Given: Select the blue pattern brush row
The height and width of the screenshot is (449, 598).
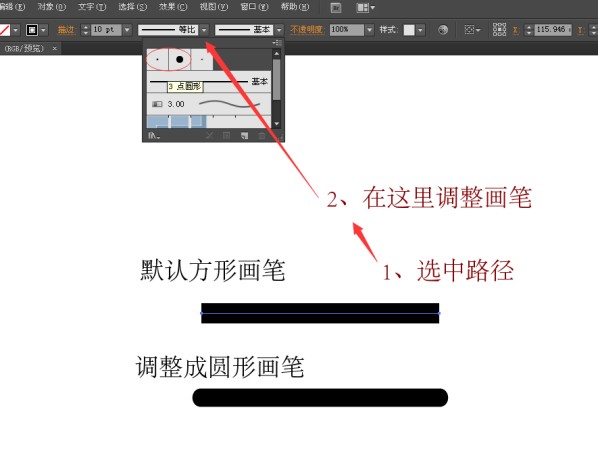Looking at the screenshot, I should coord(209,122).
